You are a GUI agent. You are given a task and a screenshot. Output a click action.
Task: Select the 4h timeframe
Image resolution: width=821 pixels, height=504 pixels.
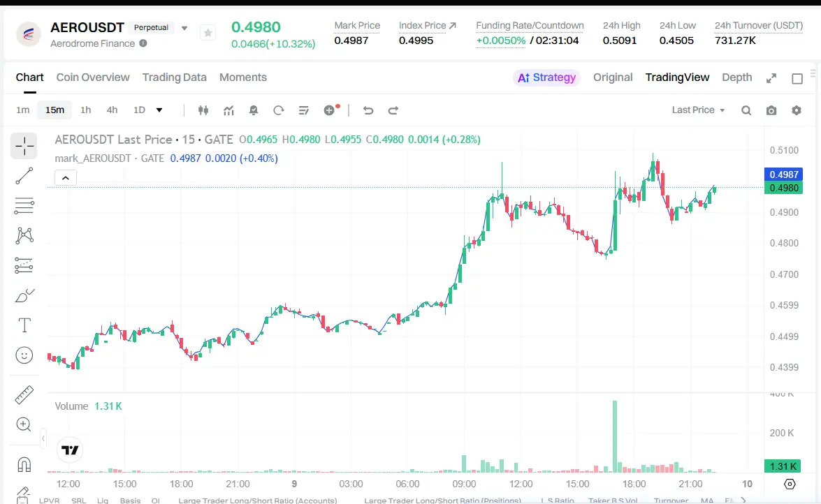112,110
